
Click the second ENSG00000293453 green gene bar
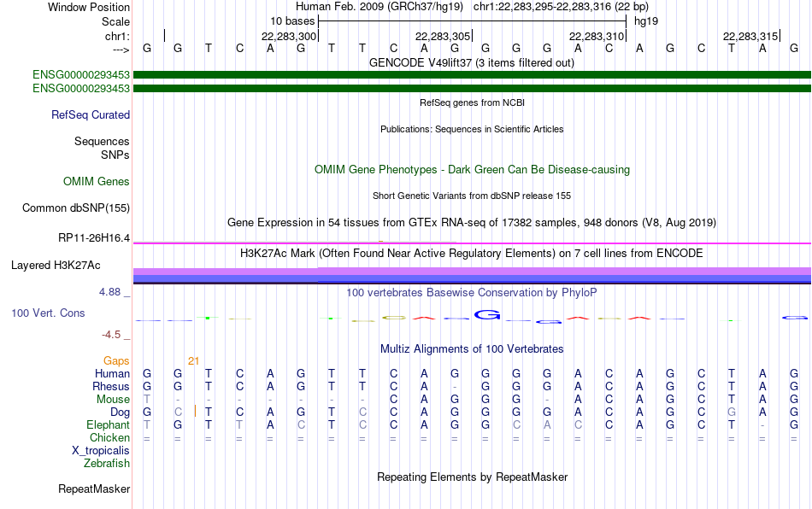pyautogui.click(x=472, y=89)
